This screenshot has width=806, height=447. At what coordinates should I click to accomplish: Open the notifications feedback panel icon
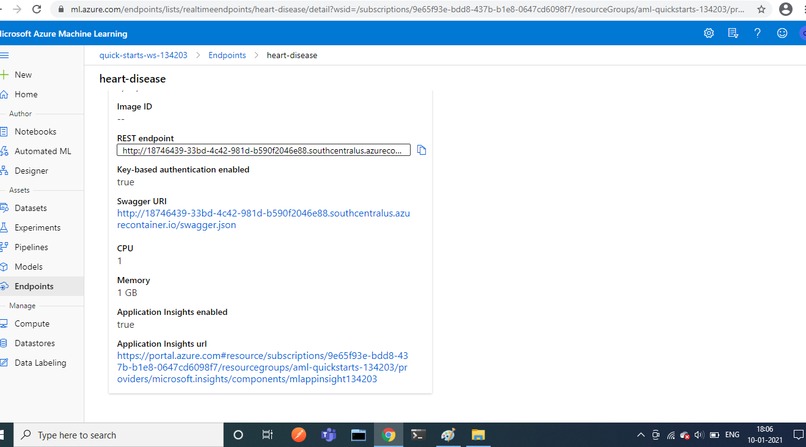[x=733, y=33]
